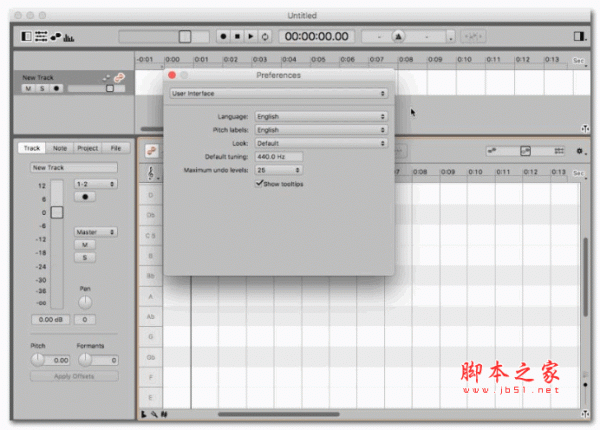The width and height of the screenshot is (600, 430).
Task: Click the grey blobs icon on New Track
Action: 106,78
